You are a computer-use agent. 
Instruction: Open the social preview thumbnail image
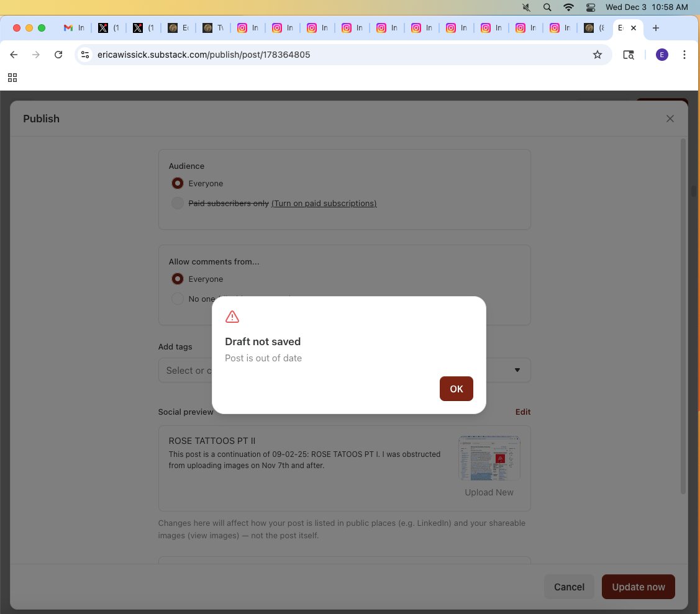pos(489,458)
